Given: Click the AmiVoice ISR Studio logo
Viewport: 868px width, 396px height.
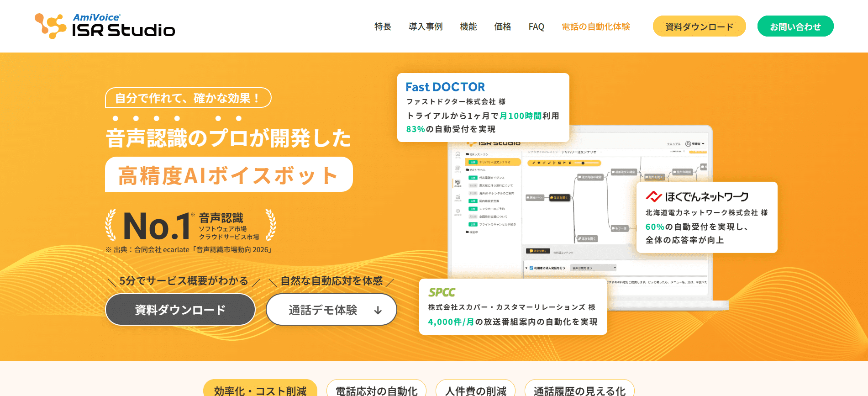Looking at the screenshot, I should click(x=105, y=26).
